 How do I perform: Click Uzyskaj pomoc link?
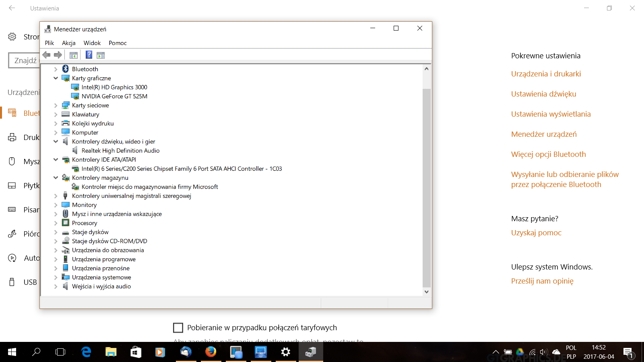point(536,233)
